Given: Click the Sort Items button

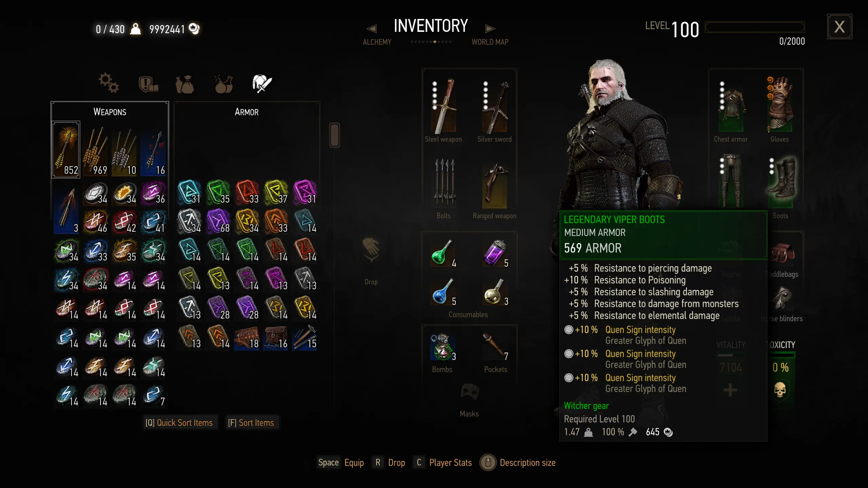Looking at the screenshot, I should 252,423.
